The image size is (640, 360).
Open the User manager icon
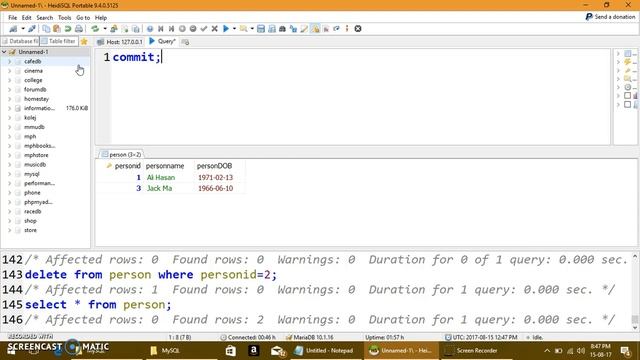(114, 29)
